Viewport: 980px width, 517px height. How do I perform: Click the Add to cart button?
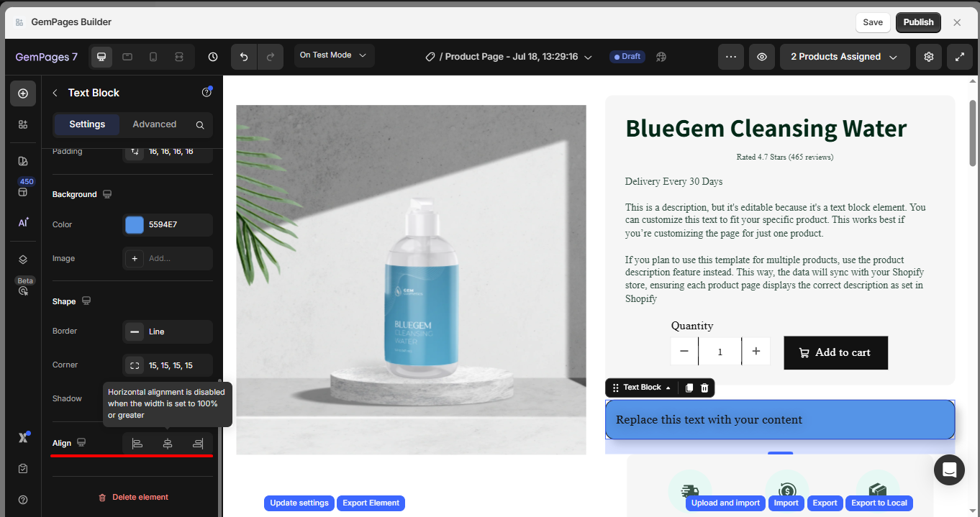click(835, 353)
